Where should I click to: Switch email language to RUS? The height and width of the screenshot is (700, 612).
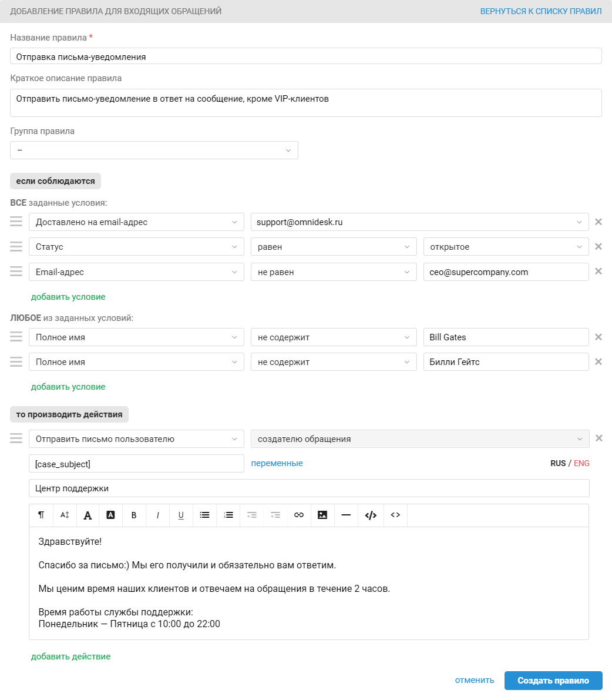(x=558, y=463)
